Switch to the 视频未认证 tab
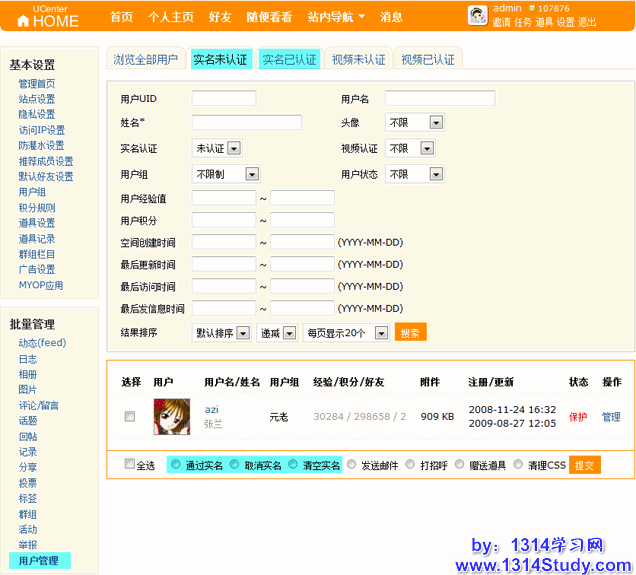The width and height of the screenshot is (636, 575). (x=358, y=59)
